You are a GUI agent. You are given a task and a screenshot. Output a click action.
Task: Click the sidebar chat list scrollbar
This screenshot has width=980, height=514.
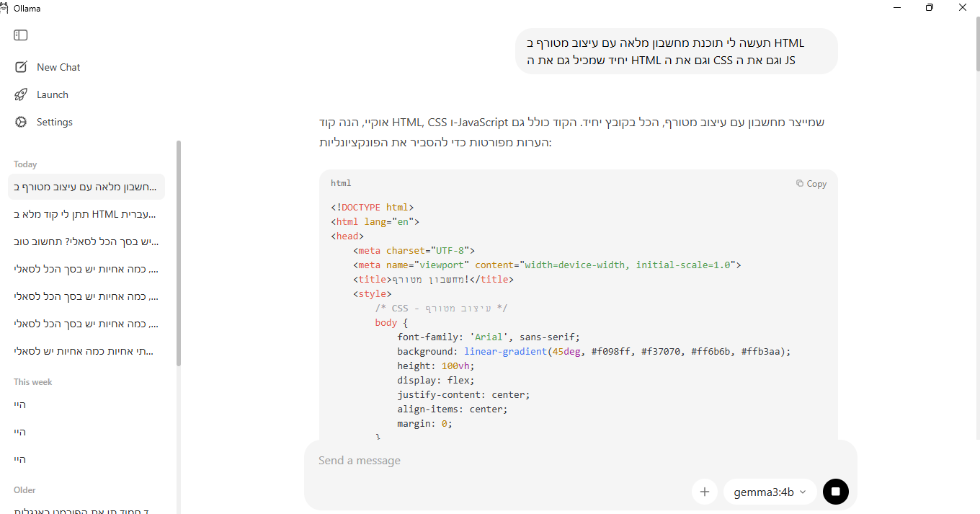click(179, 252)
